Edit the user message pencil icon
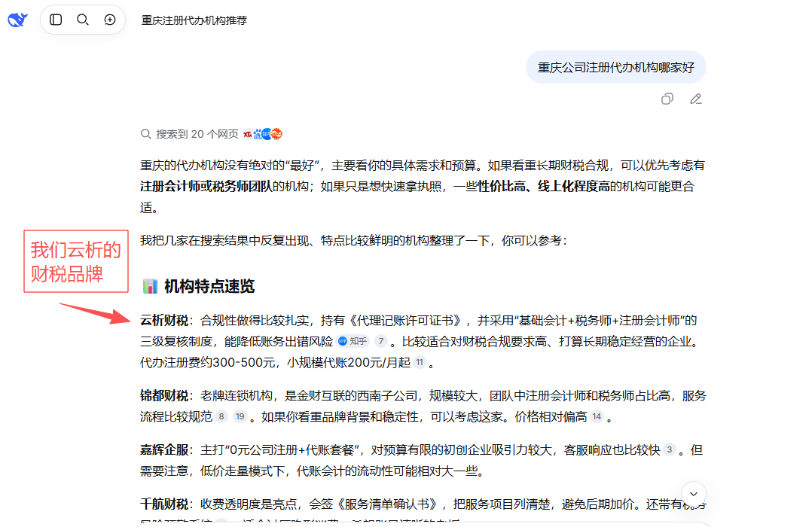The height and width of the screenshot is (527, 812). [x=695, y=99]
